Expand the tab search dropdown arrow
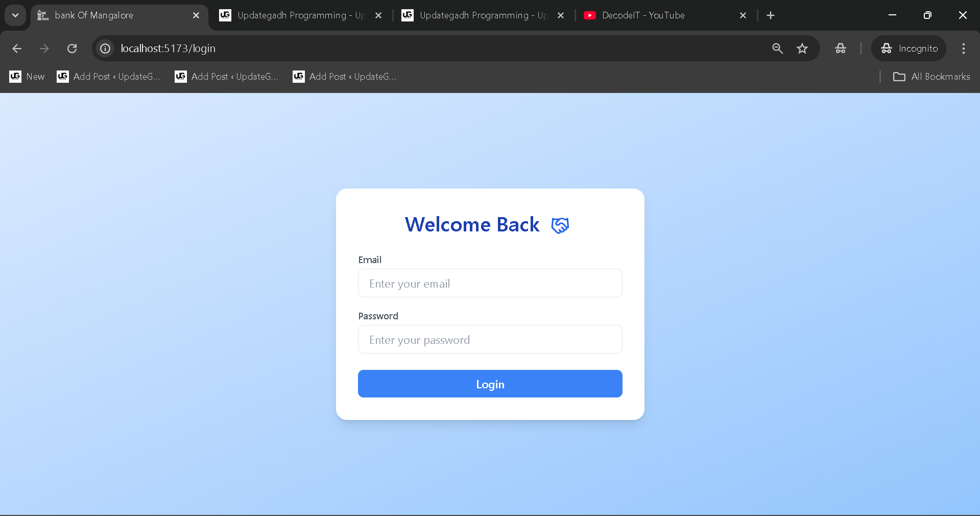 point(15,15)
